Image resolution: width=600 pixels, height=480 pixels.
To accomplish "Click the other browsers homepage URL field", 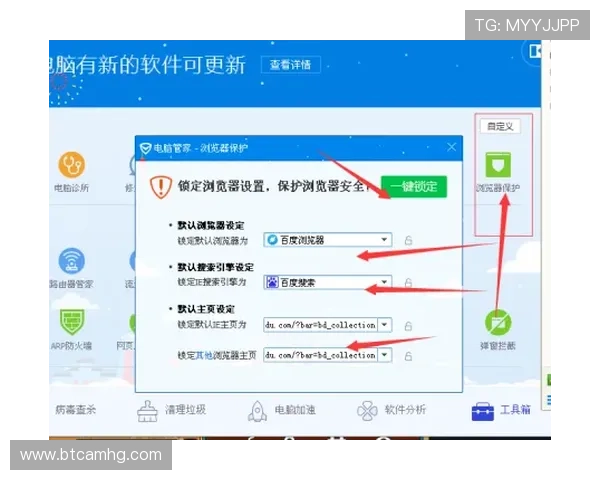I will [x=321, y=355].
